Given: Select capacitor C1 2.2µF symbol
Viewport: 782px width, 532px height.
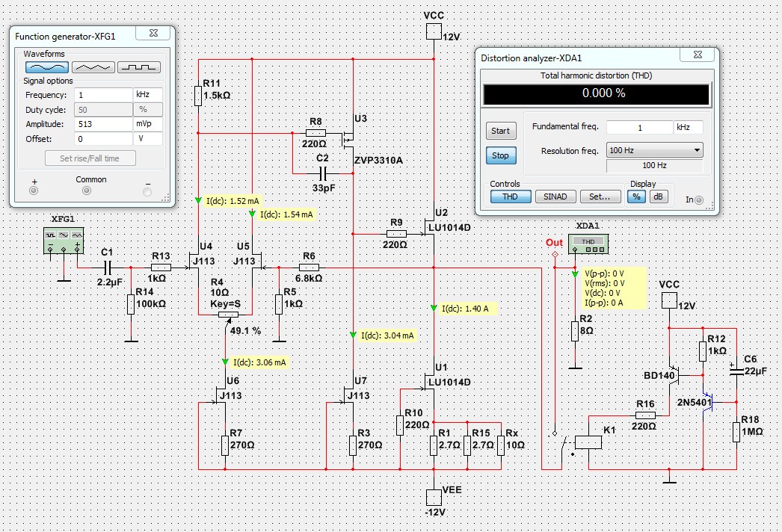Looking at the screenshot, I should pos(107,267).
